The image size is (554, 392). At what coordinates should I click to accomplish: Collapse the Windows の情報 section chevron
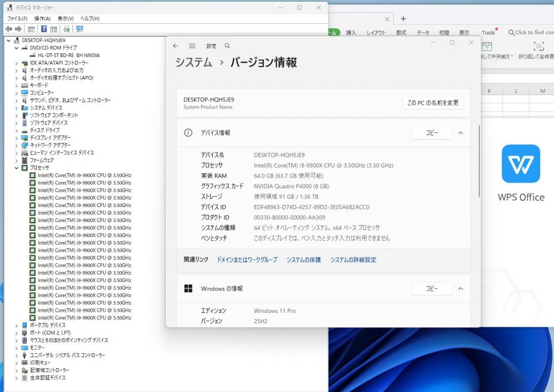460,288
